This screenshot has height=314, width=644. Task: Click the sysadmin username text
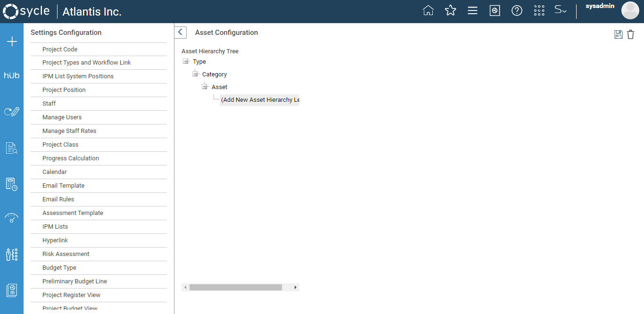(x=600, y=6)
